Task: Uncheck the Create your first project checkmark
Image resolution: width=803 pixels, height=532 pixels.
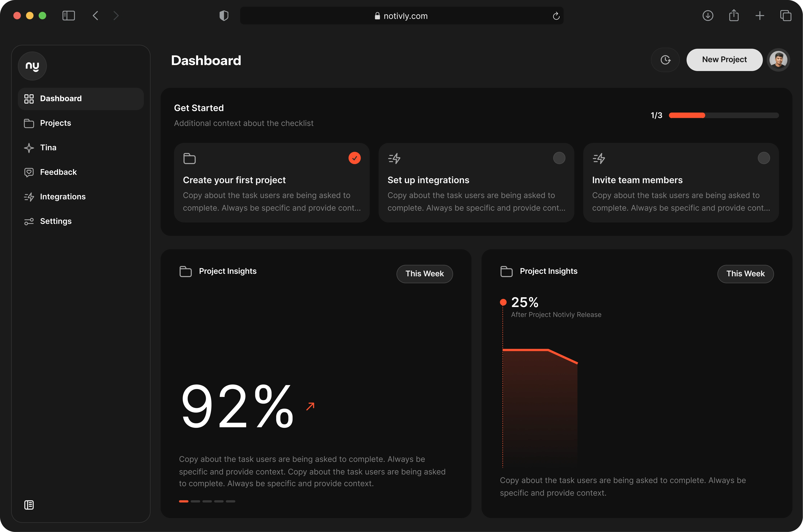Action: (x=355, y=158)
